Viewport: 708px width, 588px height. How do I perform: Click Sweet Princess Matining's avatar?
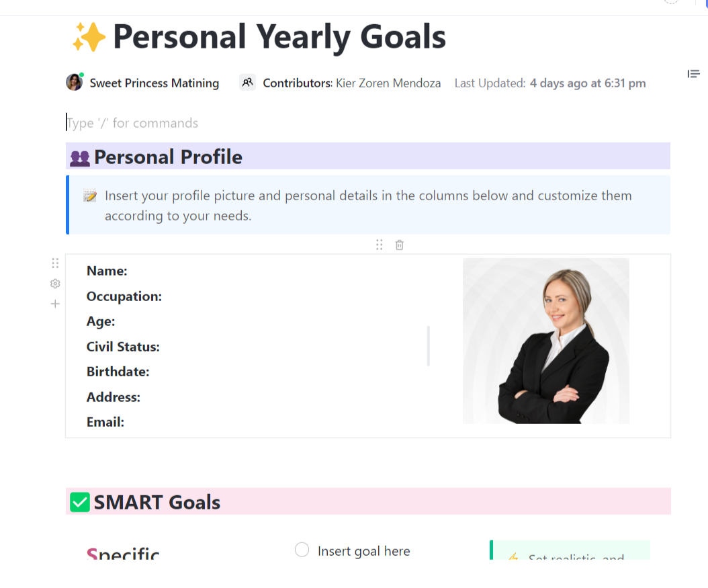click(x=74, y=82)
